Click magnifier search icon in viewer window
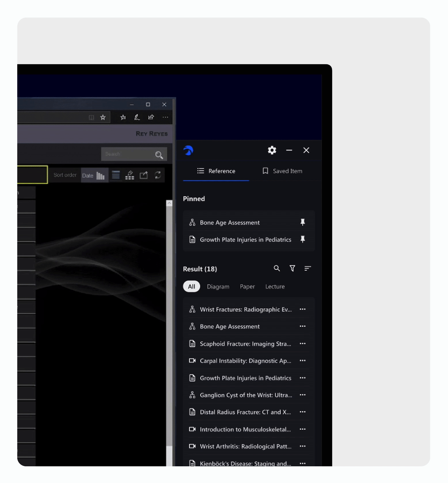448x483 pixels. tap(159, 155)
